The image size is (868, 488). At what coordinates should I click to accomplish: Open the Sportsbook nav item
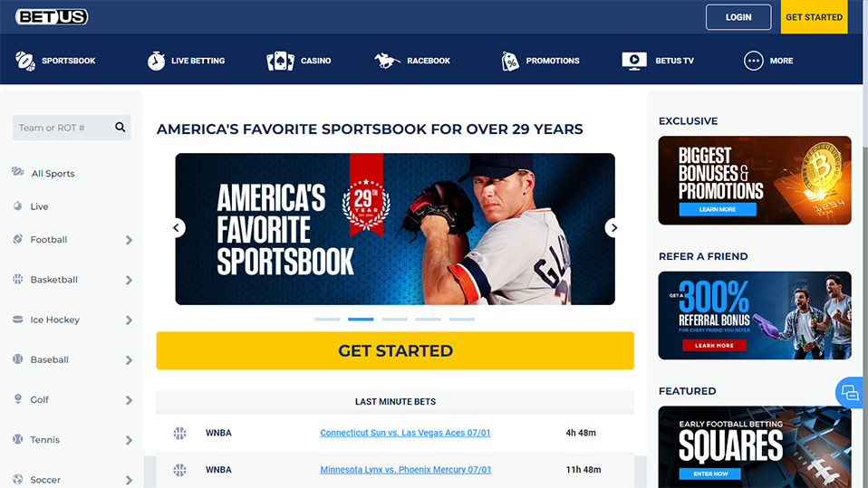pos(55,61)
